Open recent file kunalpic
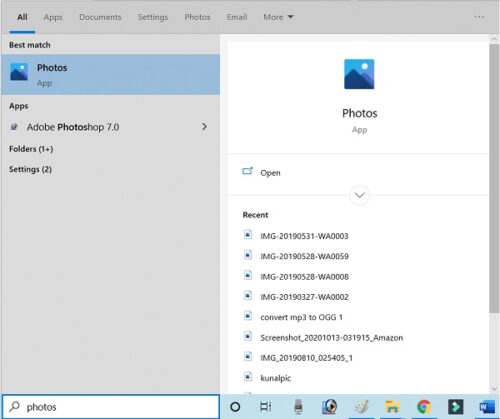500x419 pixels. 275,378
